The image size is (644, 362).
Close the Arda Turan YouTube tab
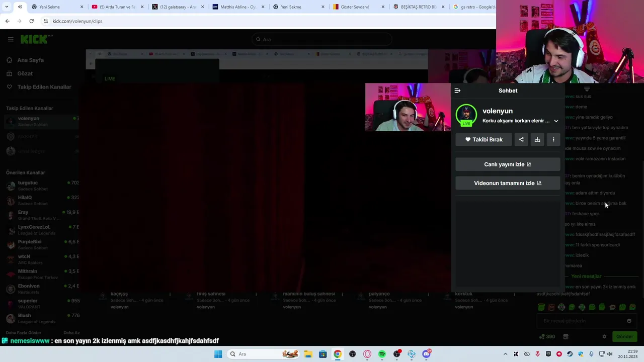142,7
